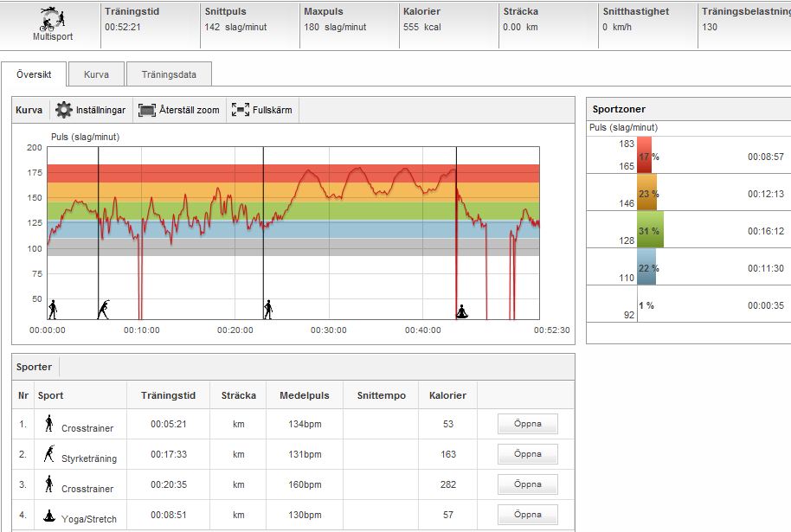Click the Fullskärm expand icon
Image resolution: width=791 pixels, height=532 pixels.
point(240,110)
